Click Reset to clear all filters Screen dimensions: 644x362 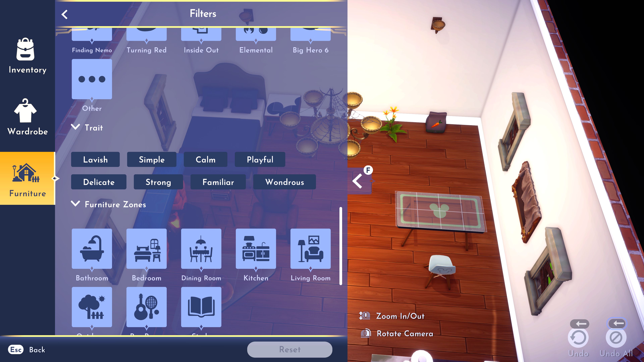[x=290, y=349]
